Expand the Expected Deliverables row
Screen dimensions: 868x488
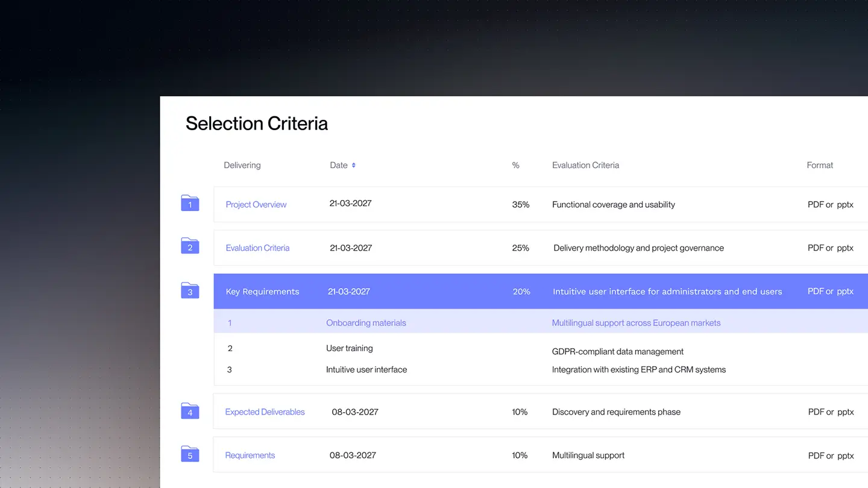[x=541, y=411]
